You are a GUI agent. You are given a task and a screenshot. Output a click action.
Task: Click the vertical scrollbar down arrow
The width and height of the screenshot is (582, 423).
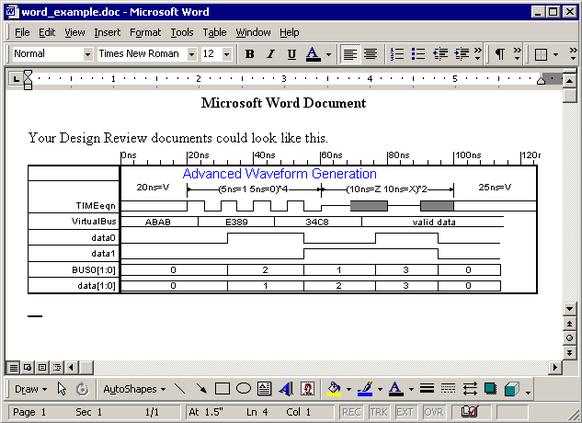tap(570, 308)
